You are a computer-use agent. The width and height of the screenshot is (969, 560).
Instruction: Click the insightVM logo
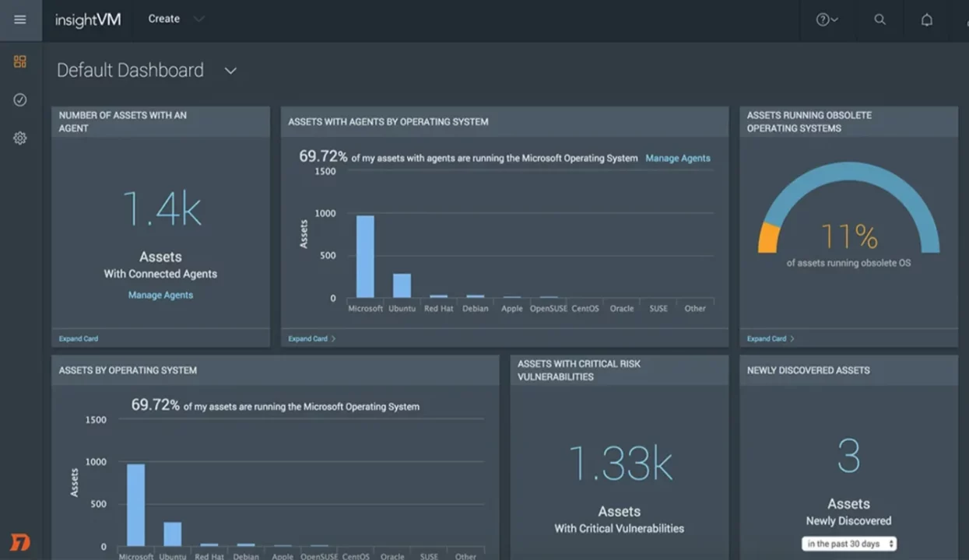tap(87, 19)
